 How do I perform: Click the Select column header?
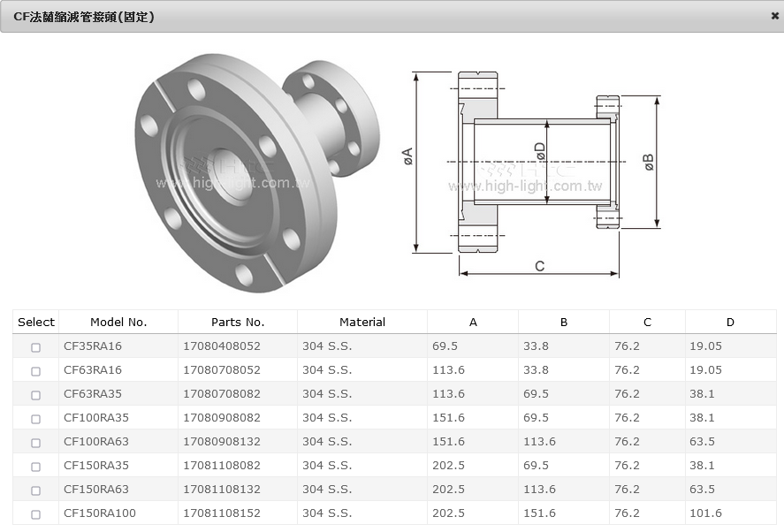pyautogui.click(x=36, y=323)
